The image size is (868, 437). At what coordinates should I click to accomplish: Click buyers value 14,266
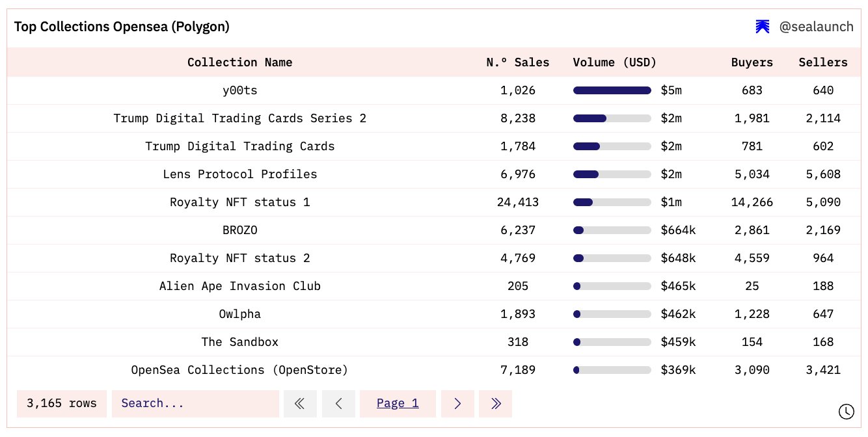(x=752, y=202)
